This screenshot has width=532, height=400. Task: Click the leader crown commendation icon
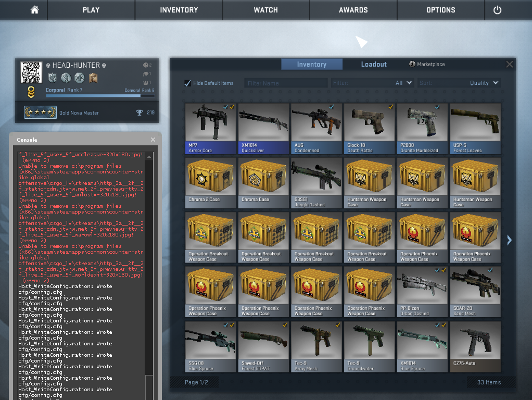click(x=146, y=82)
